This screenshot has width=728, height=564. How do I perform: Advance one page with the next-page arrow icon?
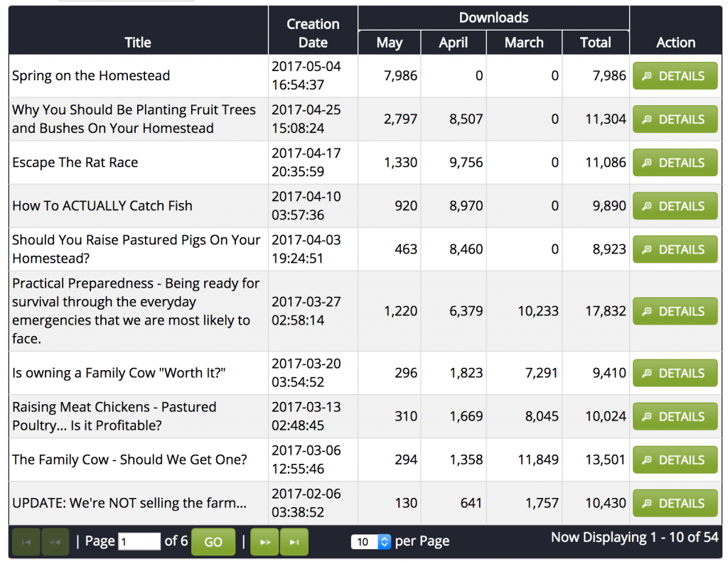pos(264,541)
